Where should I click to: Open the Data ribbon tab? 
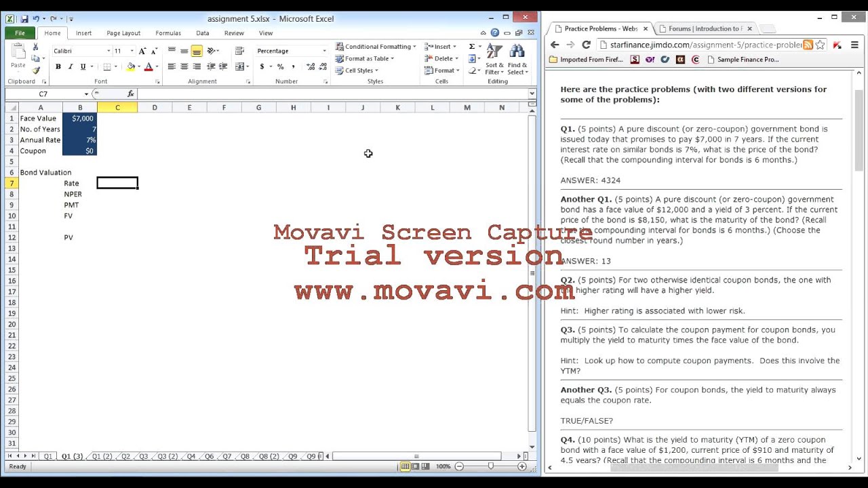tap(203, 33)
